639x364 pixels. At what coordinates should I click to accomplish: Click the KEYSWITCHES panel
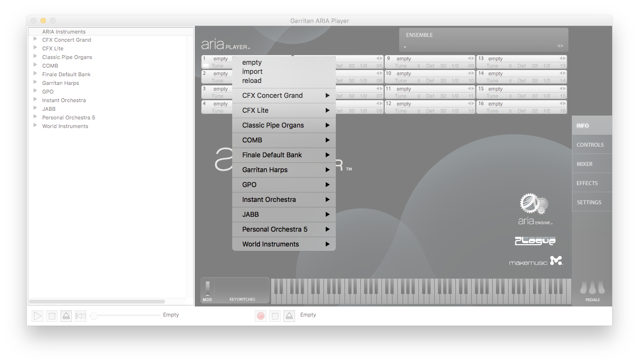(242, 291)
